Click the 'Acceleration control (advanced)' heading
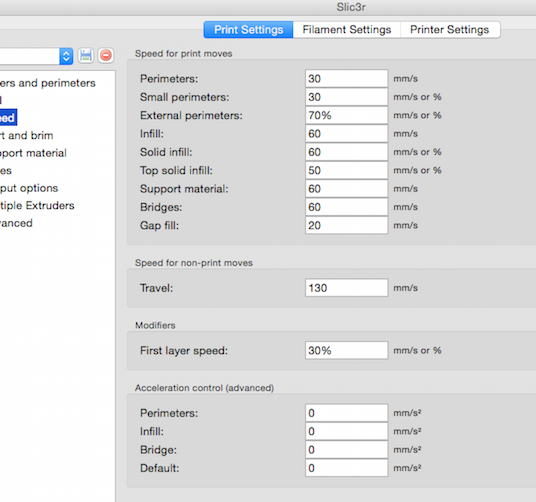 pyautogui.click(x=204, y=388)
